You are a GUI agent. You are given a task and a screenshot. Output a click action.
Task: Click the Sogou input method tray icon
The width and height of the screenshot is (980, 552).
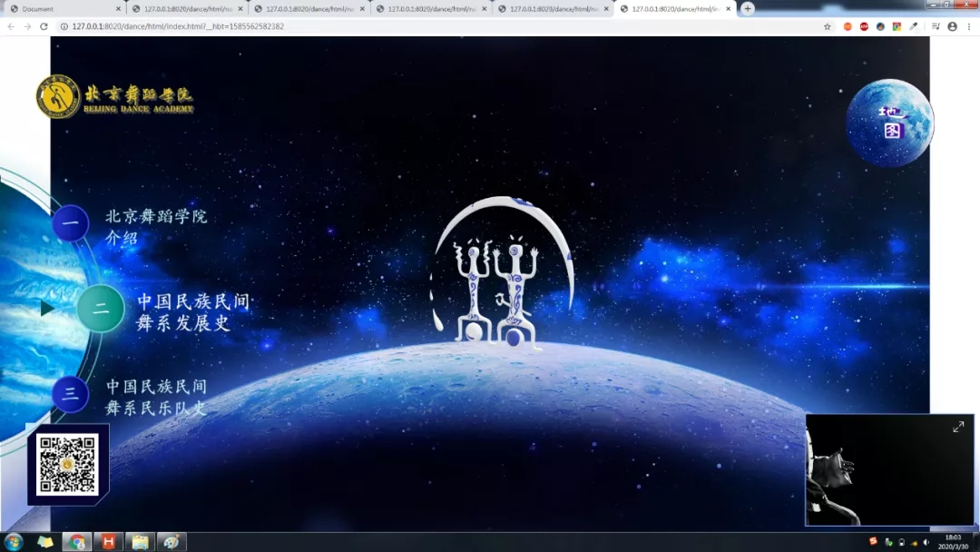point(873,541)
